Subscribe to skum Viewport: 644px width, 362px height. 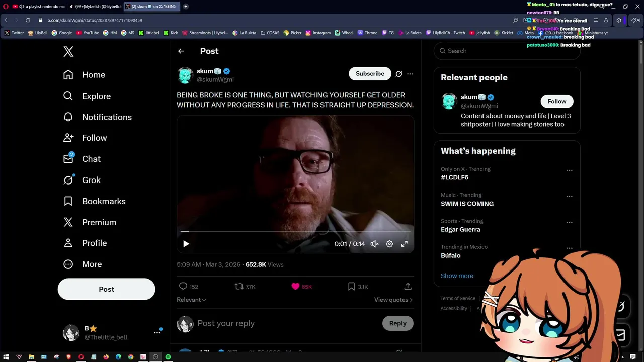[370, 74]
